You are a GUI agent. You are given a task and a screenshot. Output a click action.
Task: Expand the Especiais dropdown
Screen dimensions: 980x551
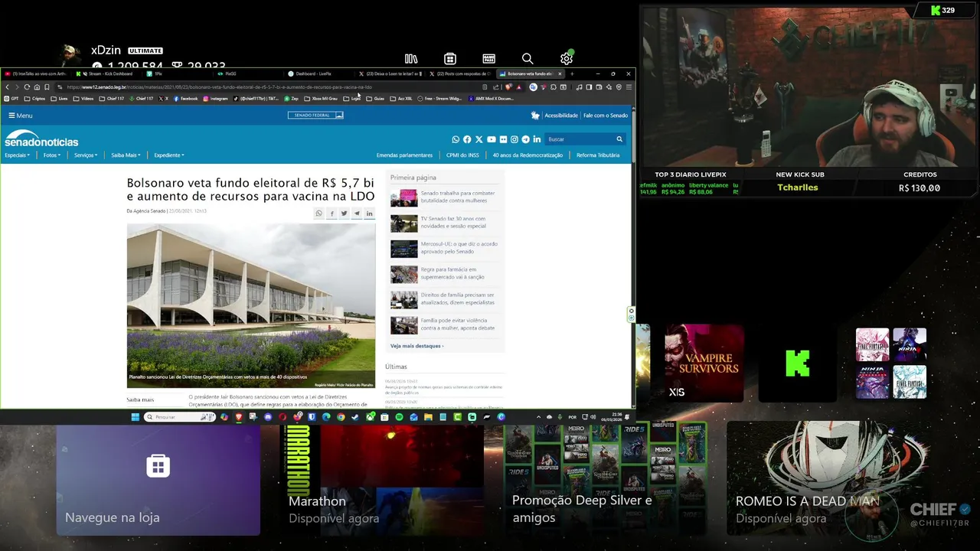coord(17,155)
